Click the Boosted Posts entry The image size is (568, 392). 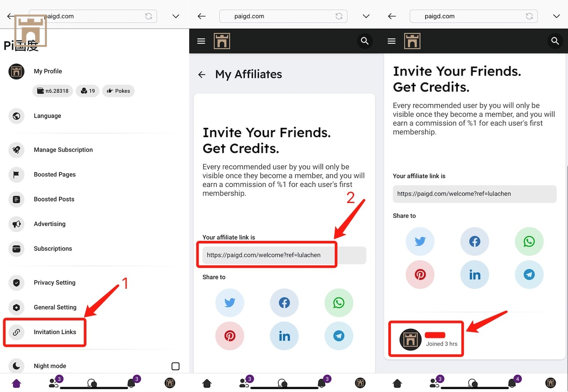[54, 199]
